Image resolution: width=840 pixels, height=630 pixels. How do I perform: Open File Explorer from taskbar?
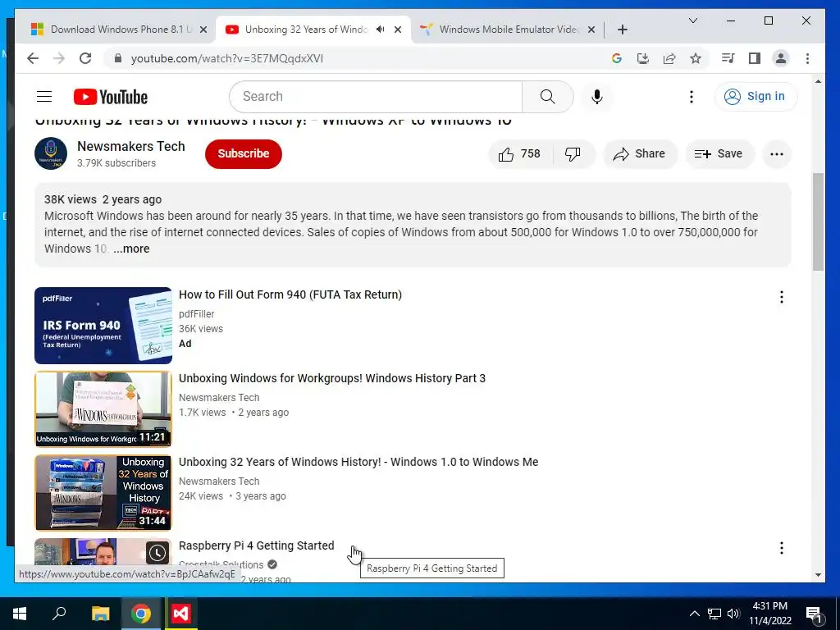(100, 614)
